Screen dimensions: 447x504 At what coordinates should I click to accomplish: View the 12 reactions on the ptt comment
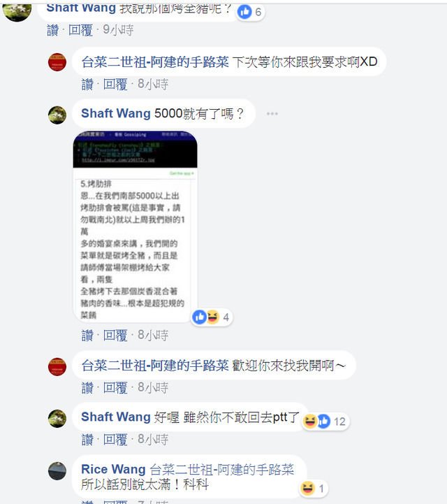coord(339,422)
